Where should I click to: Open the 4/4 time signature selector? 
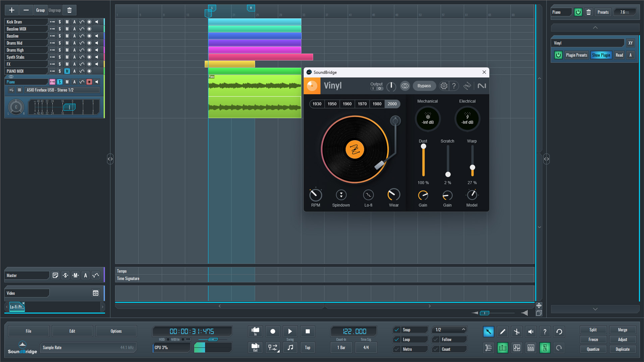pyautogui.click(x=366, y=348)
